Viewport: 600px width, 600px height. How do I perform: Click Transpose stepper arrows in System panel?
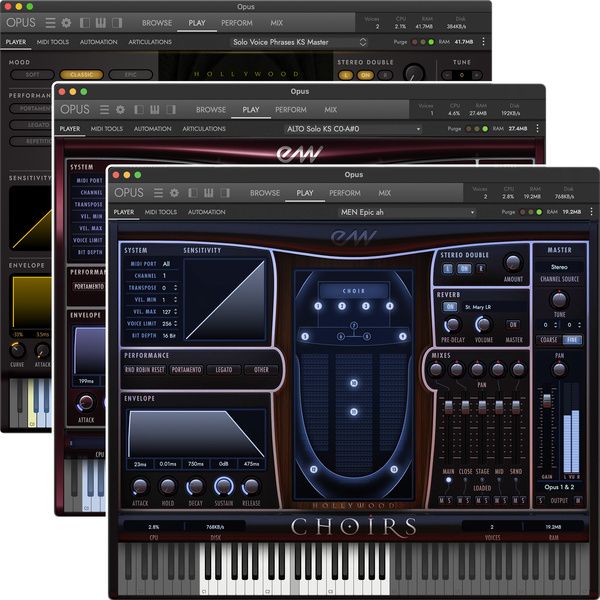pyautogui.click(x=175, y=287)
